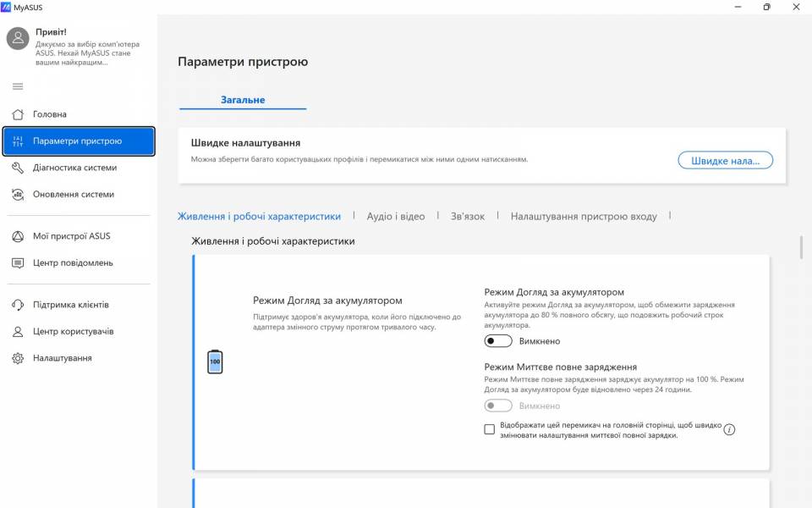Click the Центр користувачів person icon
The height and width of the screenshot is (508, 812).
coord(18,331)
